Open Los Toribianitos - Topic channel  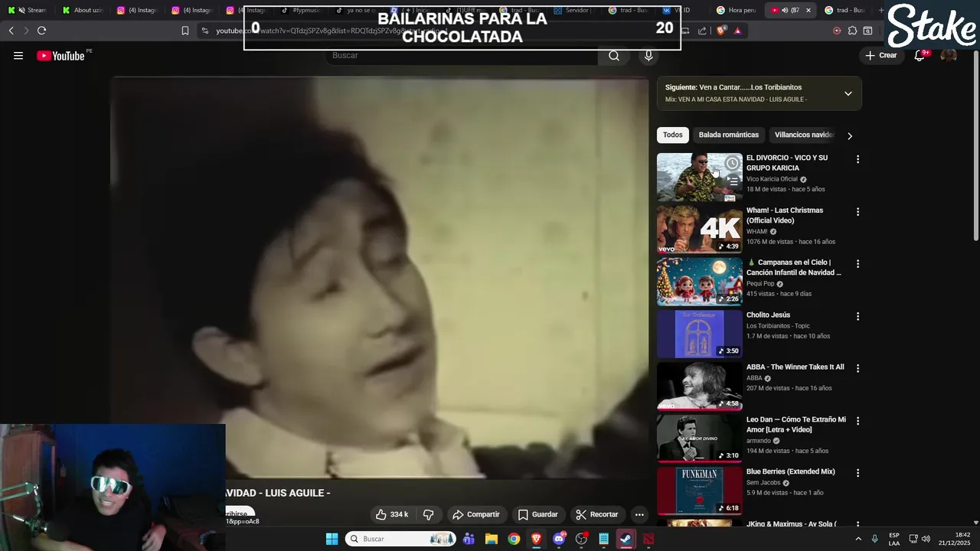778,326
